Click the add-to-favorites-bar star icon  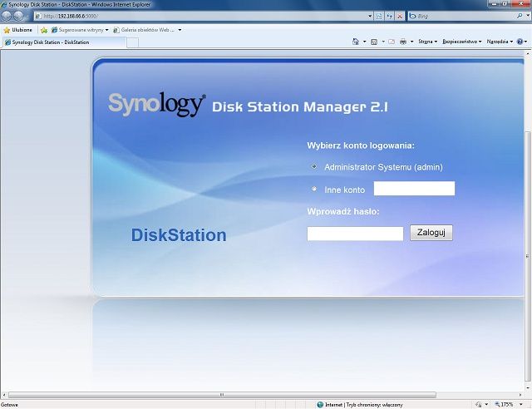[44, 30]
